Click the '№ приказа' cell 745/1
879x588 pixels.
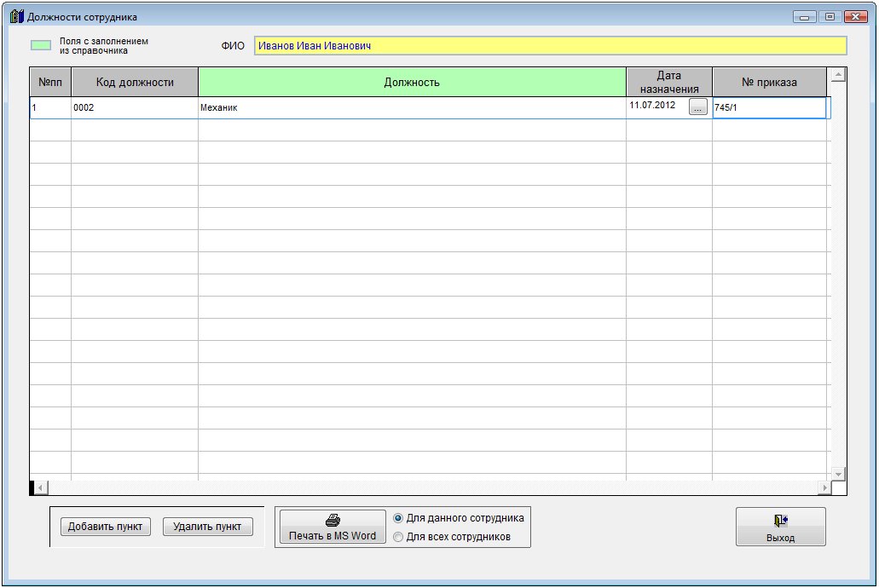769,107
